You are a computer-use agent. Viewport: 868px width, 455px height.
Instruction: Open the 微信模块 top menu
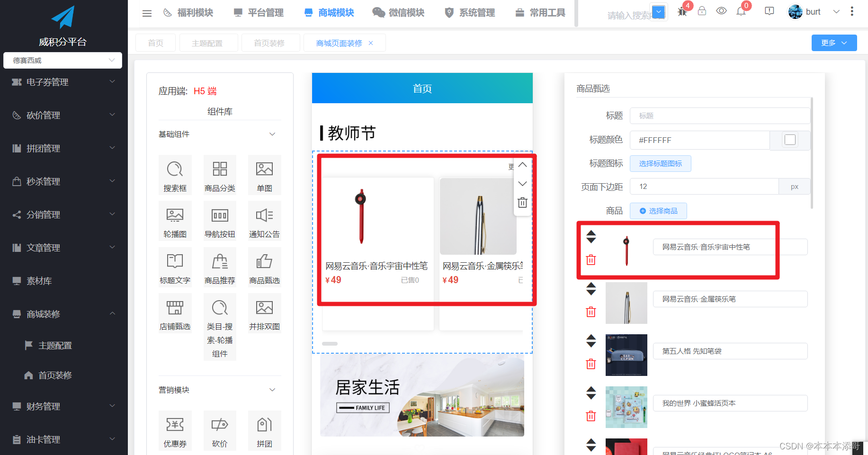pos(398,13)
